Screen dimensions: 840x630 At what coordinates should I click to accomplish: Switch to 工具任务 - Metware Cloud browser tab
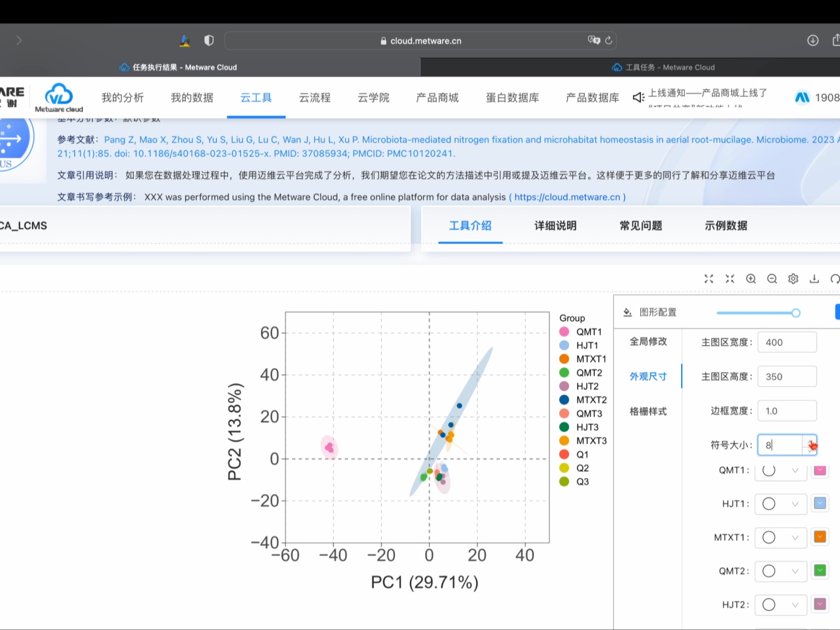point(664,67)
